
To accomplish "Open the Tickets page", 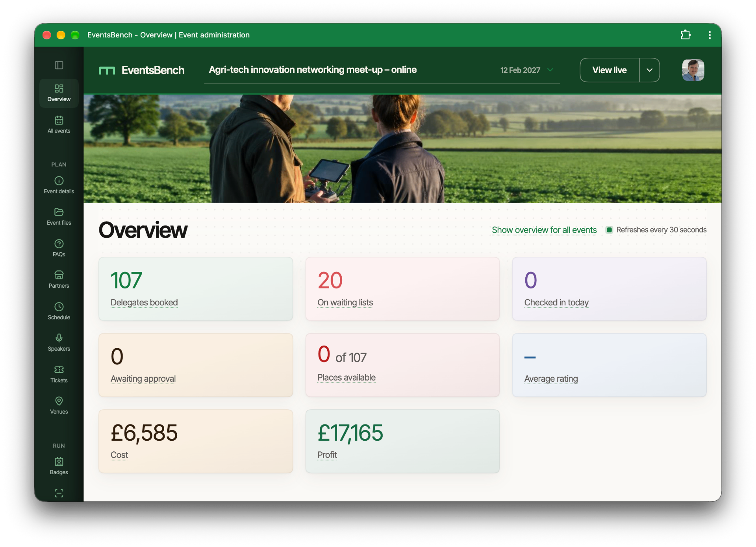I will coord(59,374).
